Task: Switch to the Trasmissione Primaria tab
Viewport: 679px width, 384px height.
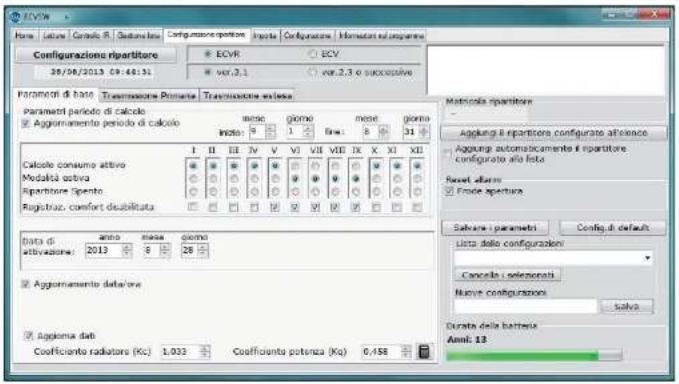Action: point(149,96)
